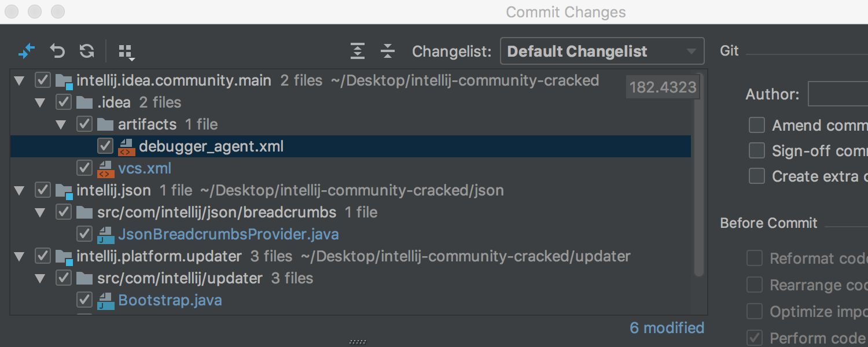The image size is (868, 347).
Task: Collapse the intellij.json module node
Action: point(20,191)
